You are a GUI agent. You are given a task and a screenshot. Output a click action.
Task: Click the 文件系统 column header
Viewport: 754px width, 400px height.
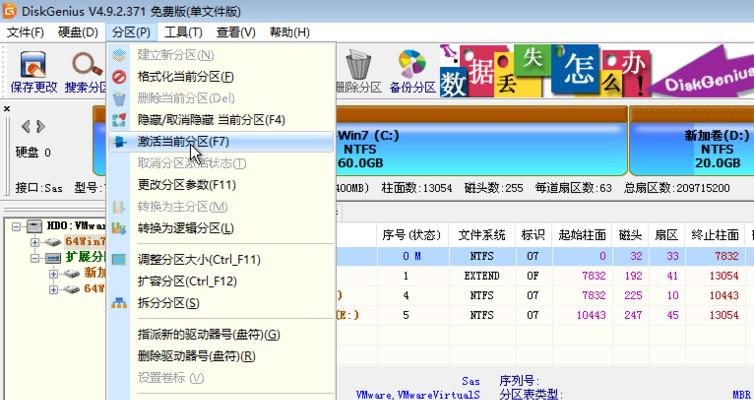pyautogui.click(x=482, y=235)
